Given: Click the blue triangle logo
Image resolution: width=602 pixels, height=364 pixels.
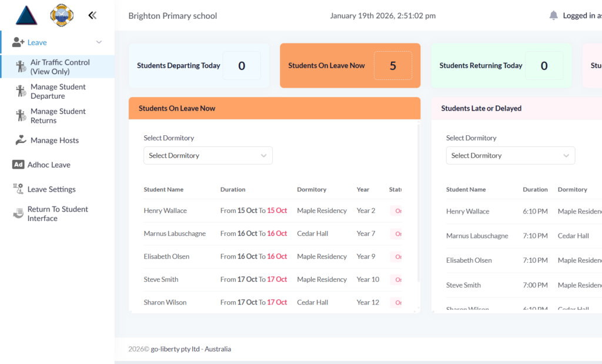Looking at the screenshot, I should 26,15.
